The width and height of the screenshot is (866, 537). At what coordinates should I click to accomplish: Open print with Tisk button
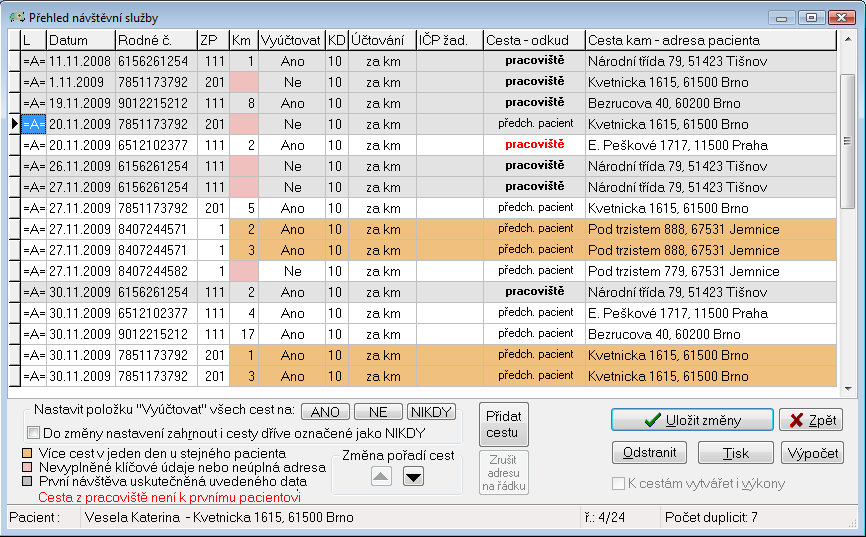pyautogui.click(x=735, y=453)
